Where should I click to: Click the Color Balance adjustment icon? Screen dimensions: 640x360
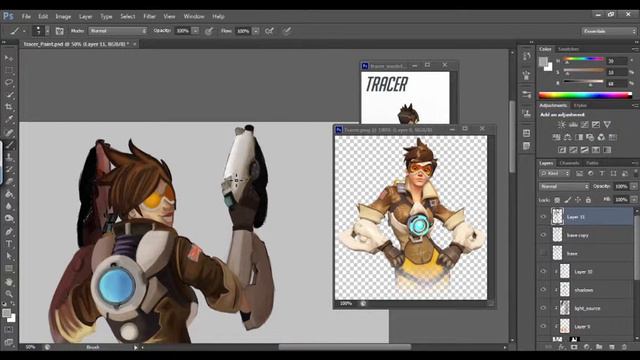click(x=567, y=137)
